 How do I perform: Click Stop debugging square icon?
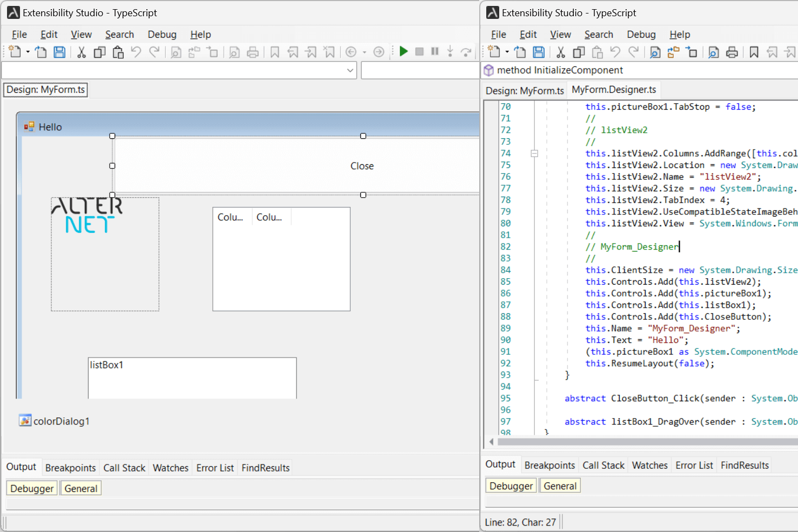point(419,51)
